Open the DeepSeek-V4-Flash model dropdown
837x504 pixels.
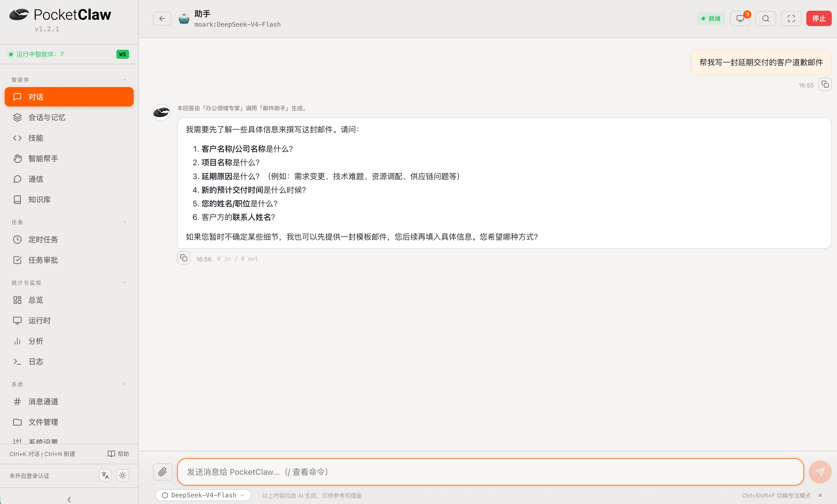(203, 495)
